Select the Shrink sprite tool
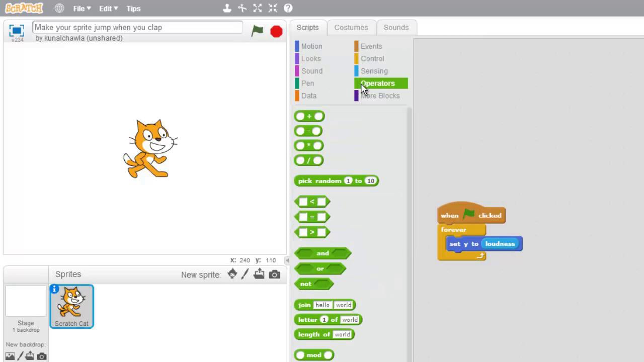This screenshot has width=644, height=362. coord(273,8)
